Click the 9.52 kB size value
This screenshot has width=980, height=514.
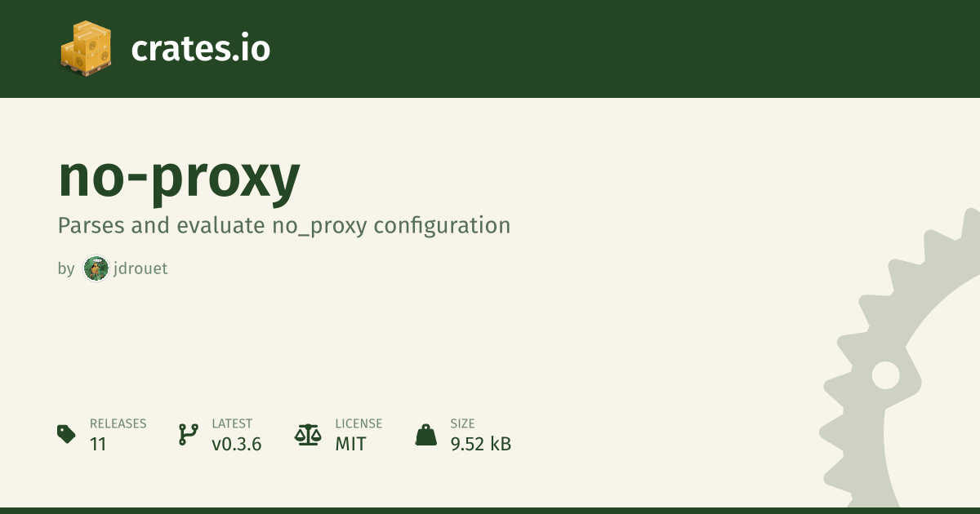[x=480, y=445]
